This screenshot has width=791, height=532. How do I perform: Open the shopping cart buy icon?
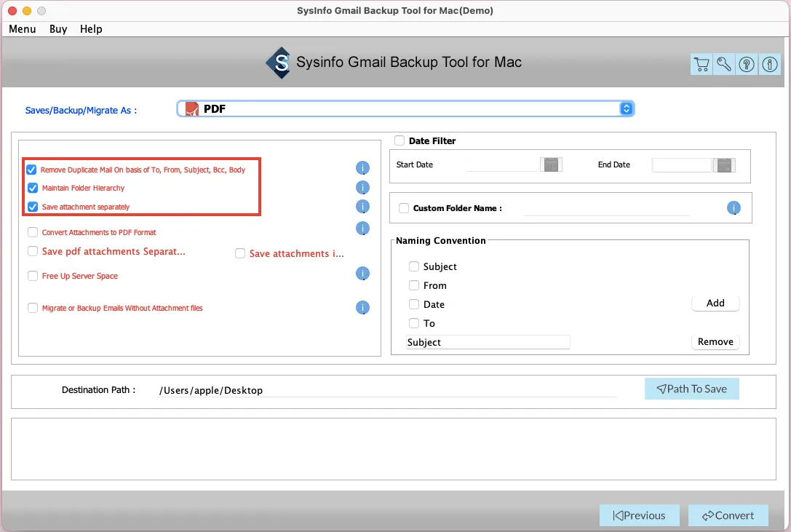click(701, 65)
